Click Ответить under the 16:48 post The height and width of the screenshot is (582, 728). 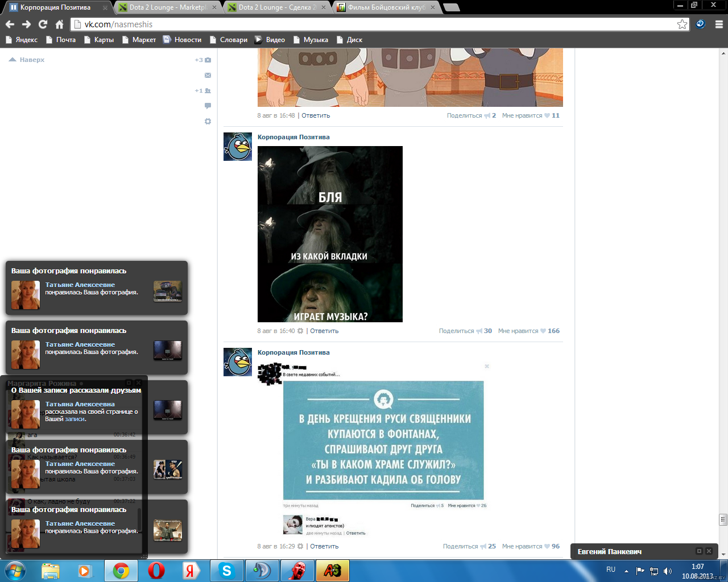316,115
